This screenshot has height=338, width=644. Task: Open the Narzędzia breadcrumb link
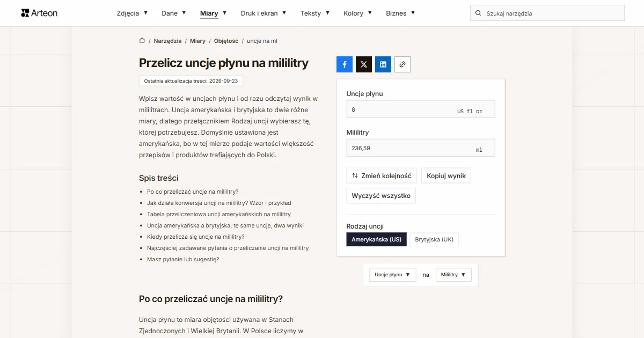click(167, 41)
